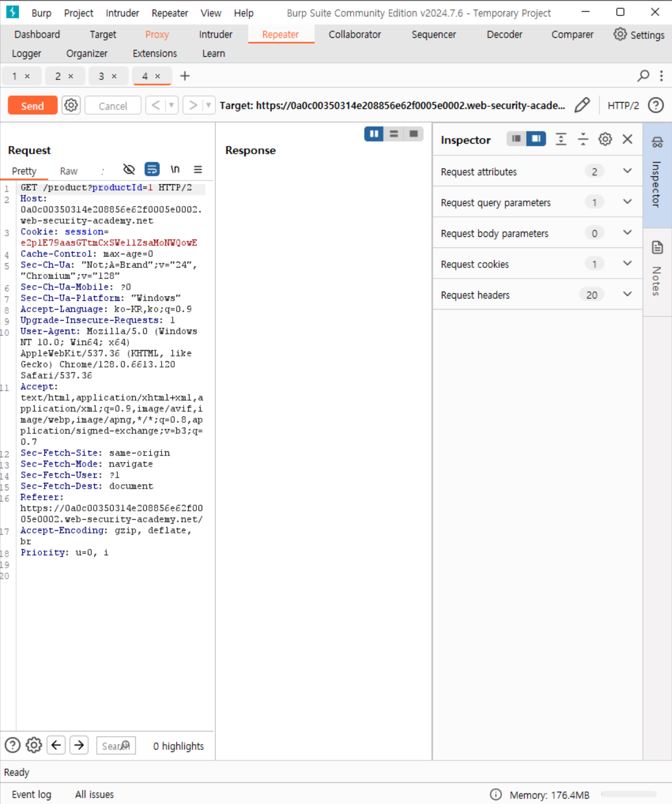
Task: Send the request
Action: pos(32,105)
